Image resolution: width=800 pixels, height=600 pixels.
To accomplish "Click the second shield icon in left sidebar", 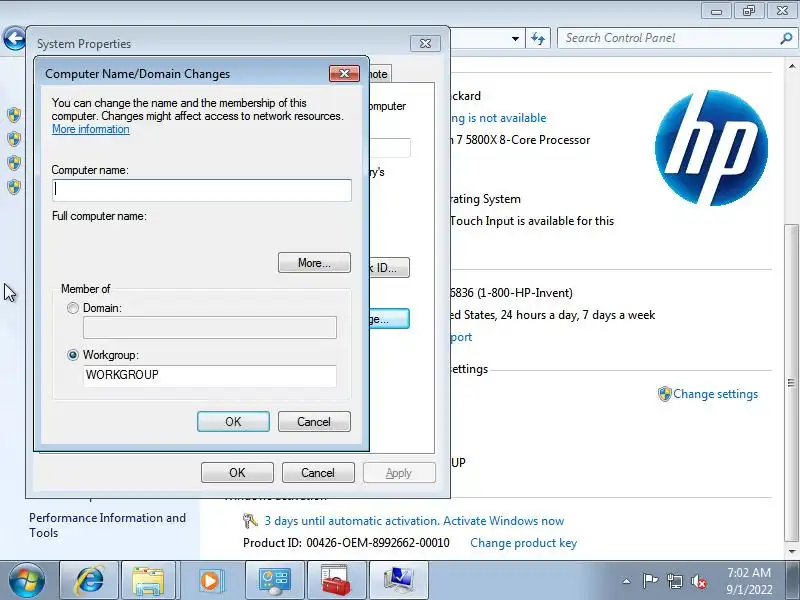I will pos(14,139).
